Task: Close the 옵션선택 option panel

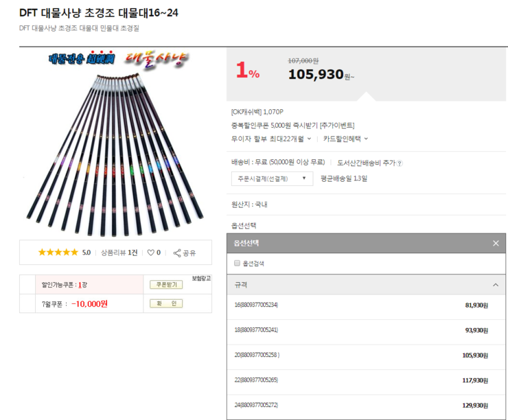Action: pyautogui.click(x=496, y=243)
